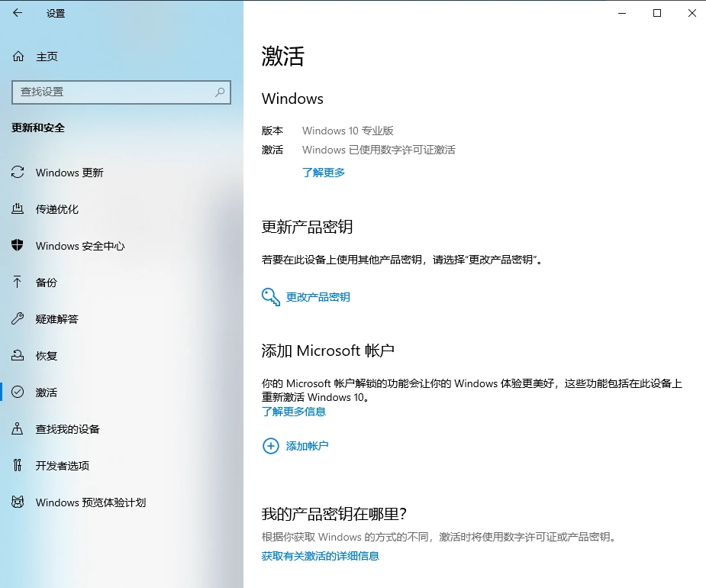Open Windows 安全中心 shield icon

pos(17,245)
